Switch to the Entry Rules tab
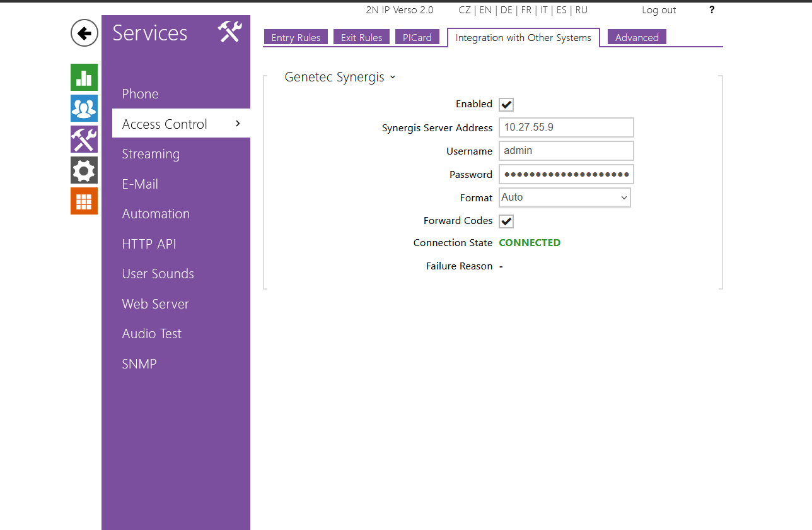This screenshot has width=812, height=530. point(296,38)
